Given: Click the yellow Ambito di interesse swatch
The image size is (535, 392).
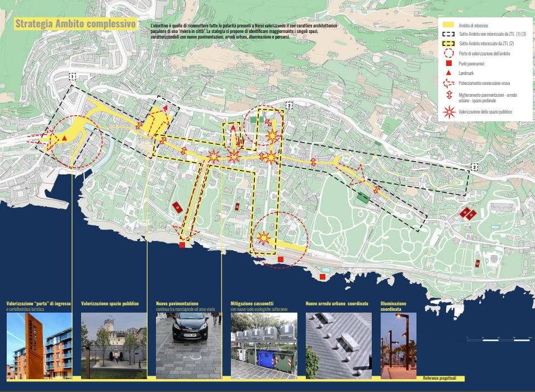Looking at the screenshot, I should [448, 25].
